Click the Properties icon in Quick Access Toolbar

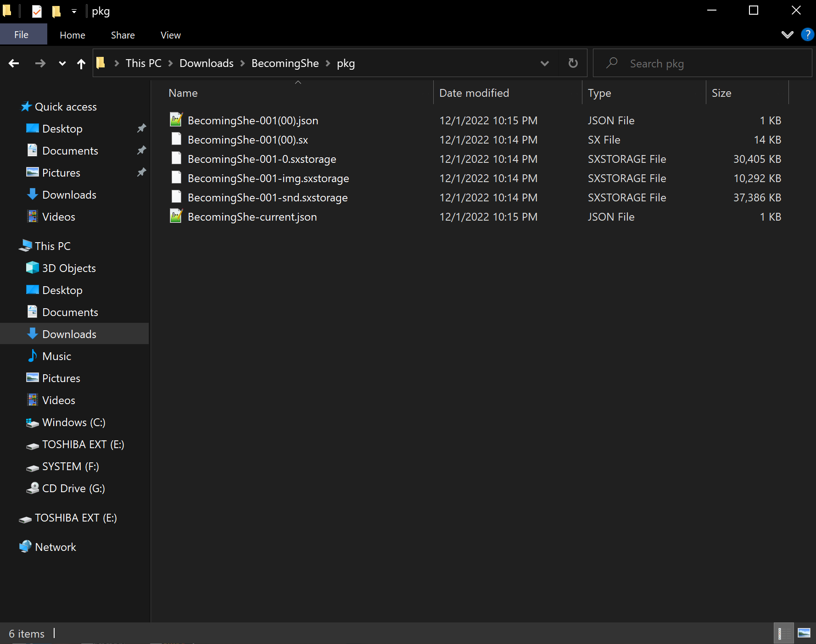point(36,11)
